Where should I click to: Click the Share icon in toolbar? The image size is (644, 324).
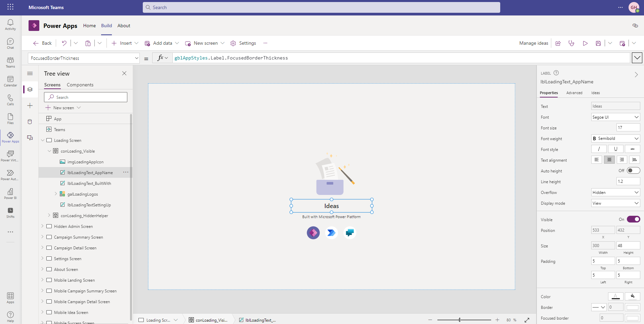click(x=558, y=43)
